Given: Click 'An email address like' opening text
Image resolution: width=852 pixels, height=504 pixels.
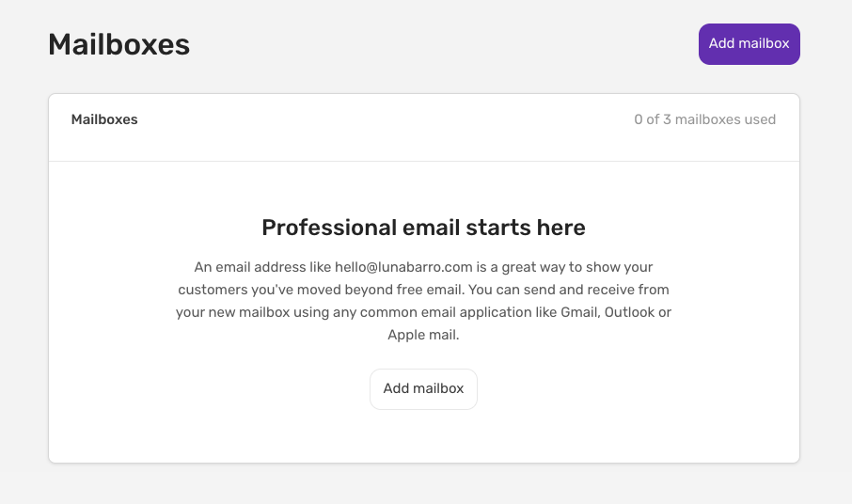Looking at the screenshot, I should (262, 267).
